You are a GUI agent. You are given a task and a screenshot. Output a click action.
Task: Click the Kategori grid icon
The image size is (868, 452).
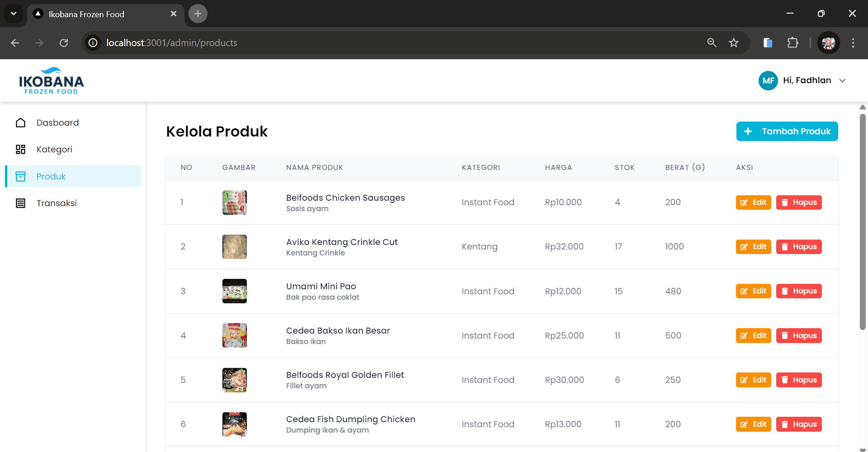coord(20,150)
